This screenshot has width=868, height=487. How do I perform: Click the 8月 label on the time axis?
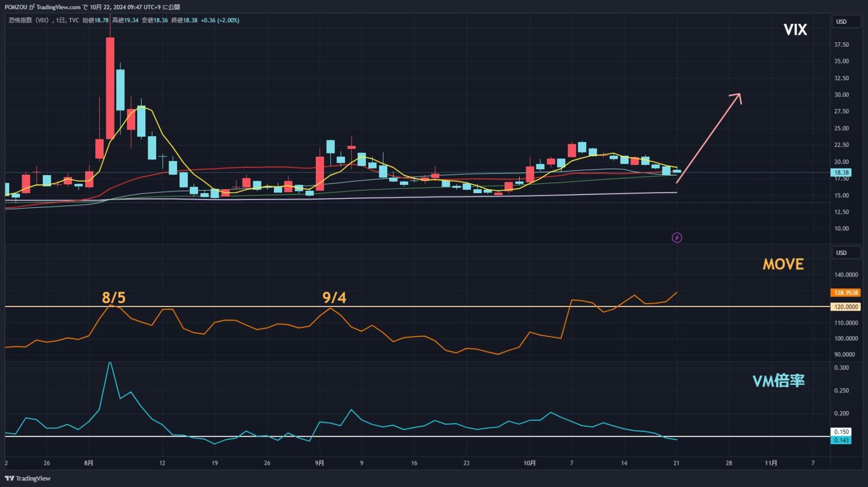point(89,463)
